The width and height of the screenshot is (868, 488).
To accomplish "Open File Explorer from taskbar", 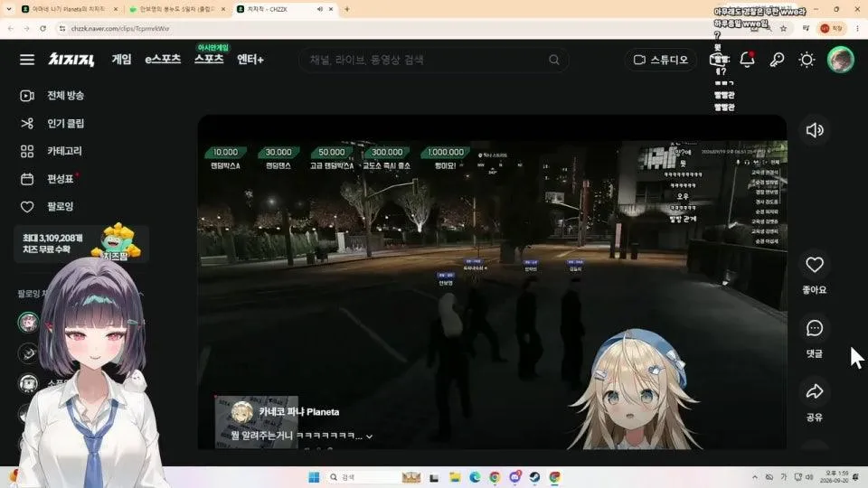I will pyautogui.click(x=455, y=477).
